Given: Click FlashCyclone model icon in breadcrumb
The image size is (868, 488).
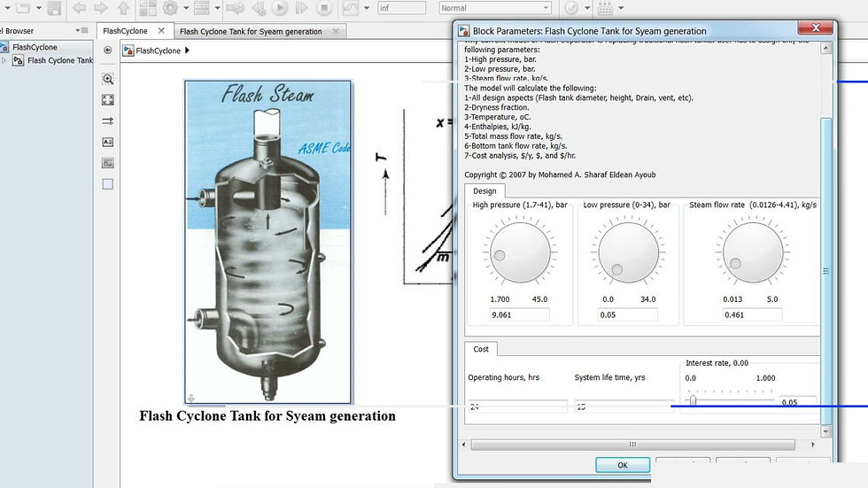Looking at the screenshot, I should pos(128,50).
